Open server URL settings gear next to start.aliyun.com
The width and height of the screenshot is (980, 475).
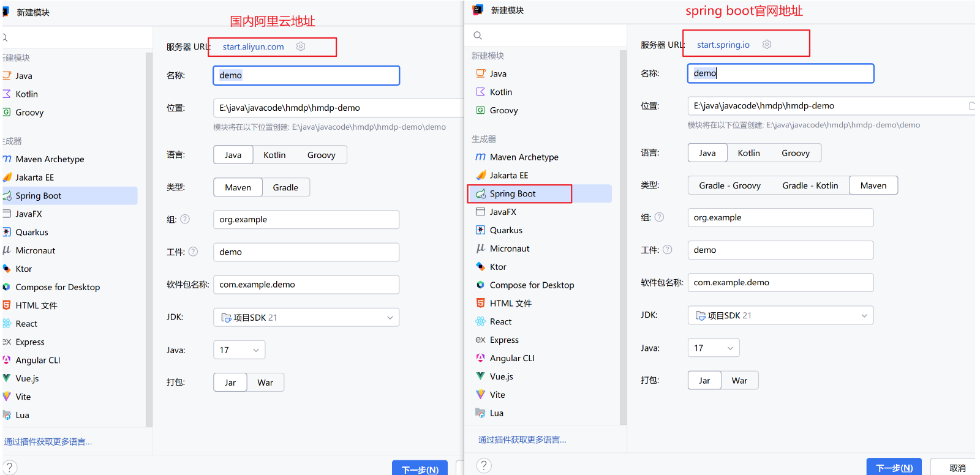[x=301, y=47]
